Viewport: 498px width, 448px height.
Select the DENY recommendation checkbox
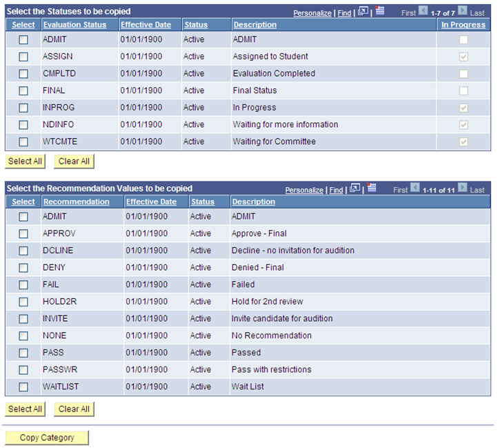point(23,268)
